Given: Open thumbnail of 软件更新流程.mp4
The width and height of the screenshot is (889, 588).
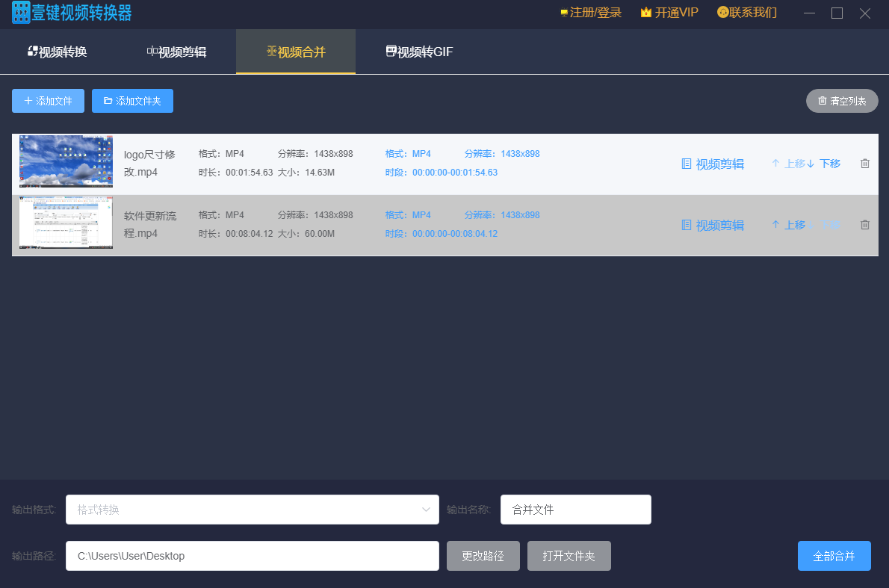Looking at the screenshot, I should pos(66,223).
